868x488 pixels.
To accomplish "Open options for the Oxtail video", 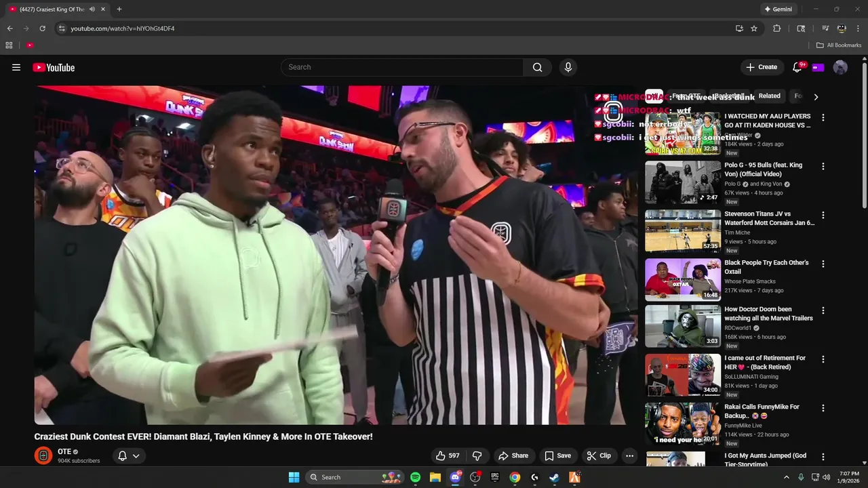I will 823,264.
